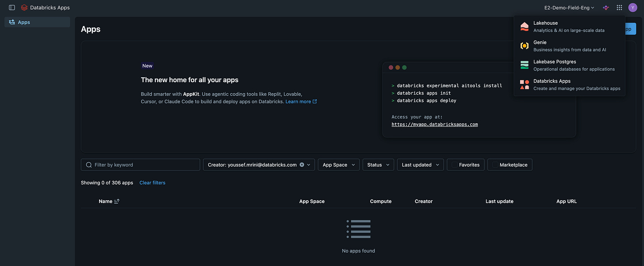Viewport: 644px width, 266px height.
Task: Tick the Favorites checkbox
Action: point(454,165)
